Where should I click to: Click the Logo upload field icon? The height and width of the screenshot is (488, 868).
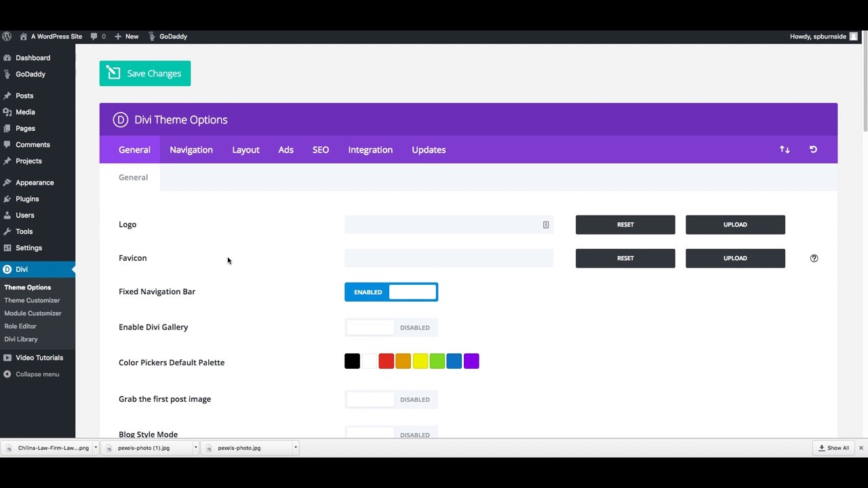[545, 224]
